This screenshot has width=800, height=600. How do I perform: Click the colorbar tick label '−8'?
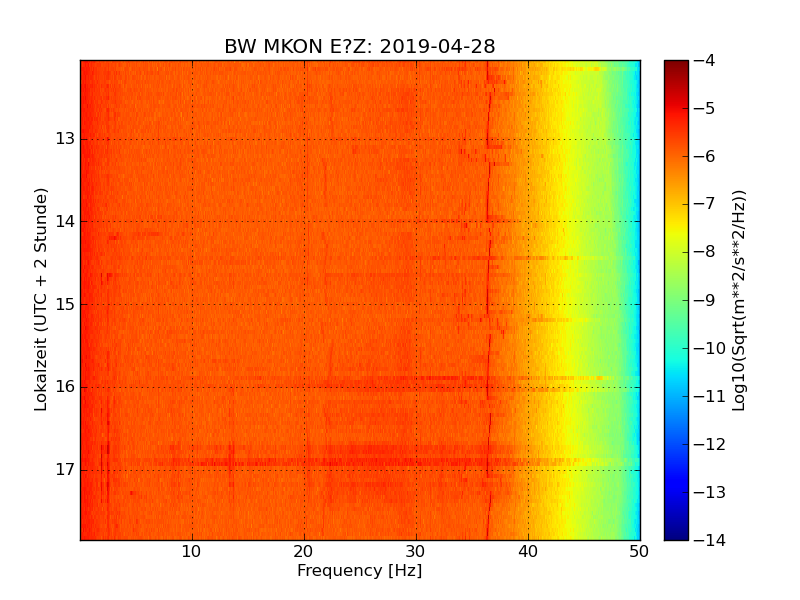point(705,252)
